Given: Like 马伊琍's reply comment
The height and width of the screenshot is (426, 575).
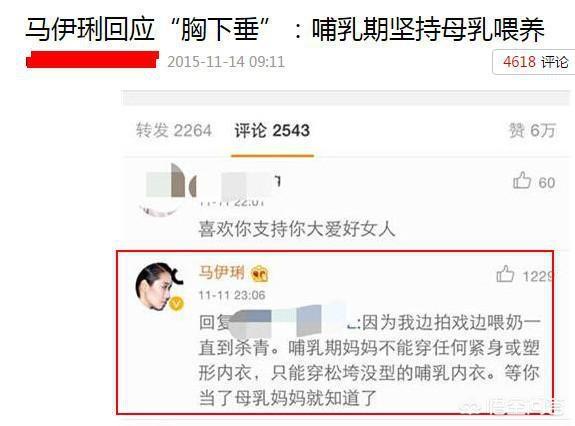Looking at the screenshot, I should point(505,274).
